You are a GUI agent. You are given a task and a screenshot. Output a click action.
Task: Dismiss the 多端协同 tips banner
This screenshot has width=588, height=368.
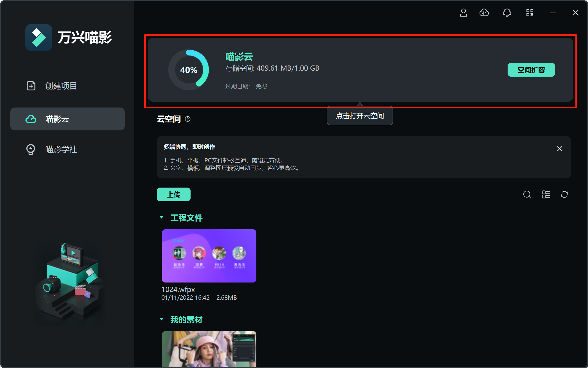click(x=559, y=149)
